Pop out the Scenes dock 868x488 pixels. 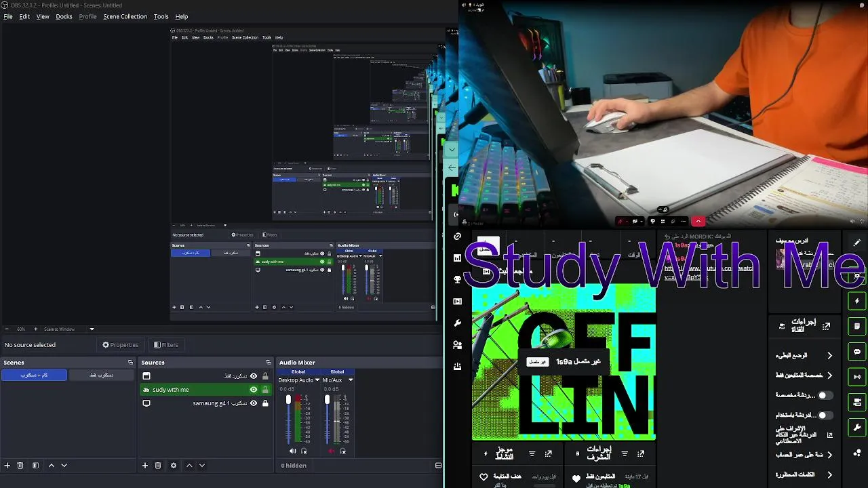(130, 363)
